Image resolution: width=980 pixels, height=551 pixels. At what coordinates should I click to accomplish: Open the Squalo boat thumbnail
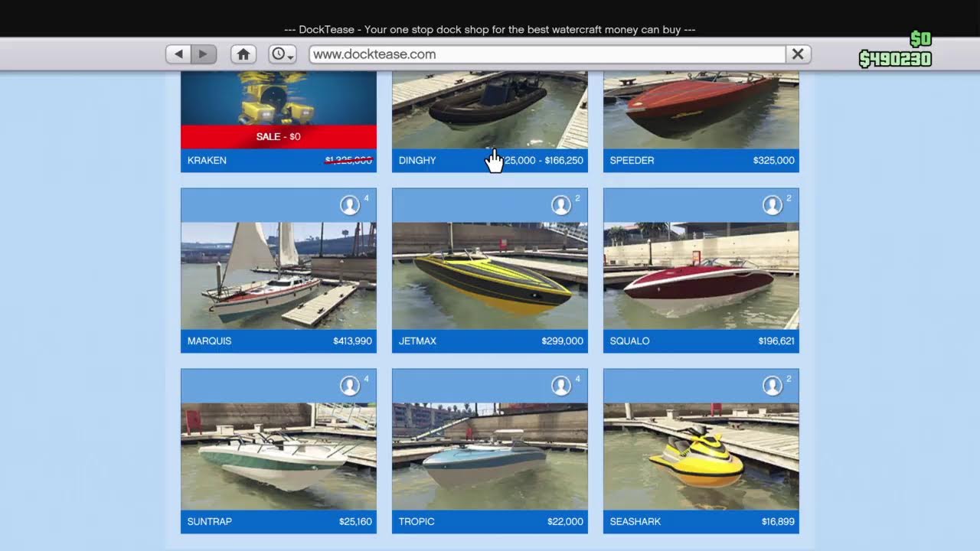pyautogui.click(x=701, y=275)
